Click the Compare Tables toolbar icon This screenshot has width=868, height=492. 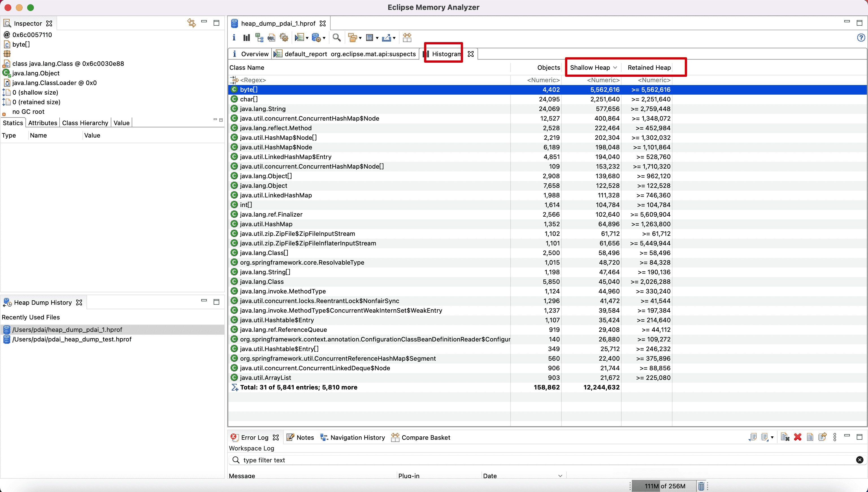[x=407, y=38]
